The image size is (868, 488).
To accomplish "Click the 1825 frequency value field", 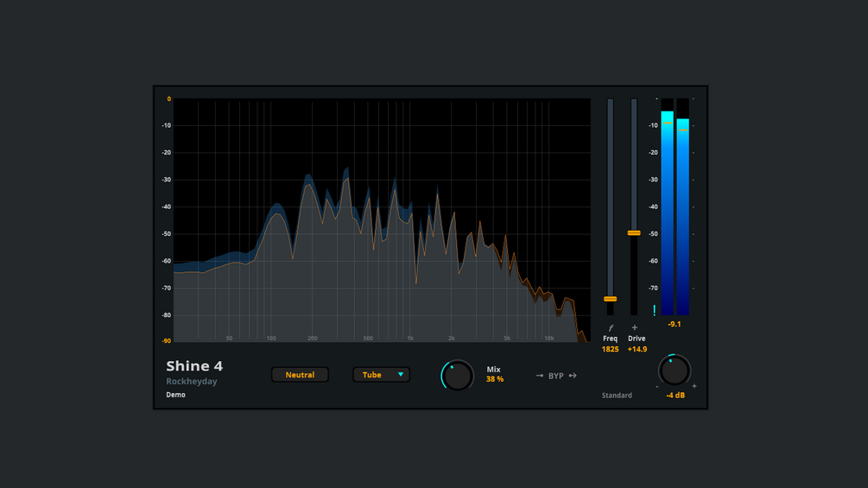I will point(610,349).
